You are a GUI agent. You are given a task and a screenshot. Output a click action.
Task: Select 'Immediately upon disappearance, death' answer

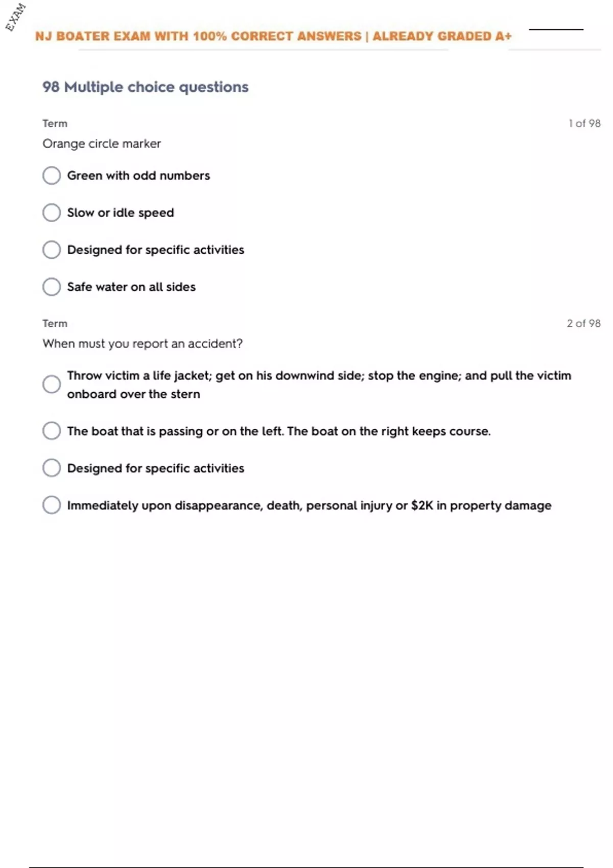(52, 505)
